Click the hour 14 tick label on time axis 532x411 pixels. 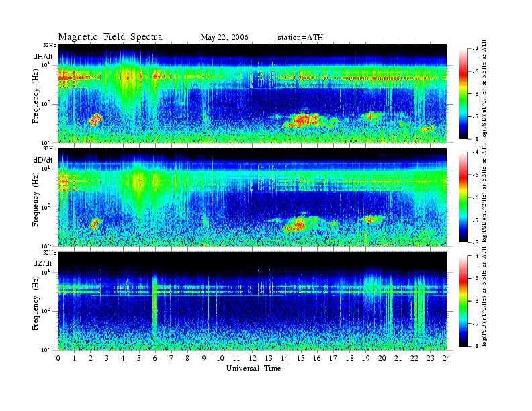pos(285,358)
